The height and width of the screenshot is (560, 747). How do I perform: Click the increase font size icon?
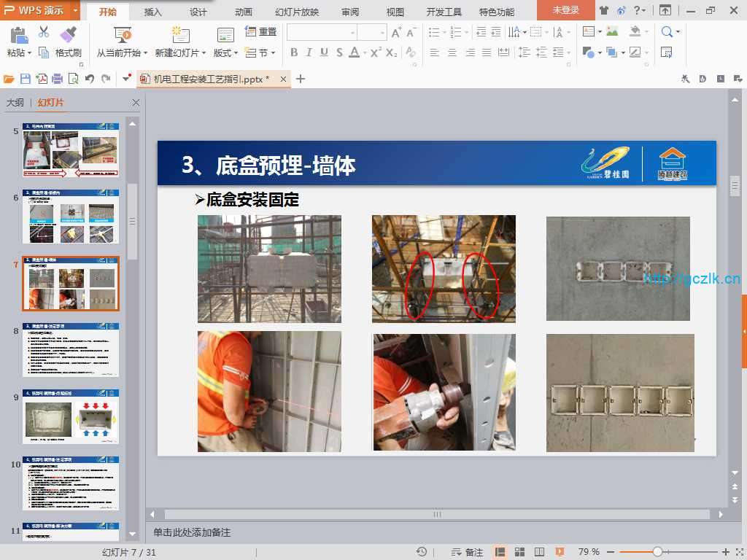396,32
